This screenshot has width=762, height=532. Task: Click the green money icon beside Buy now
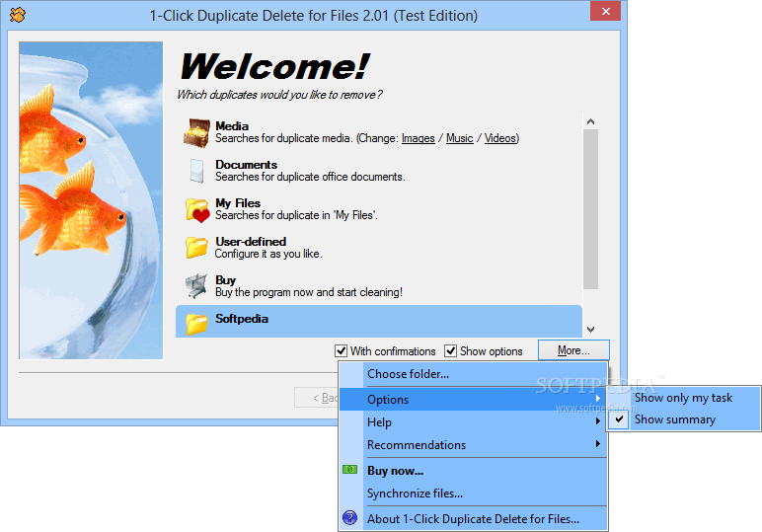(x=349, y=470)
